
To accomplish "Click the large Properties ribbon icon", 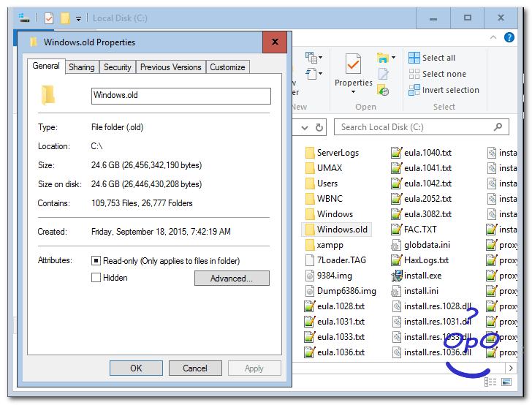I will pyautogui.click(x=353, y=64).
